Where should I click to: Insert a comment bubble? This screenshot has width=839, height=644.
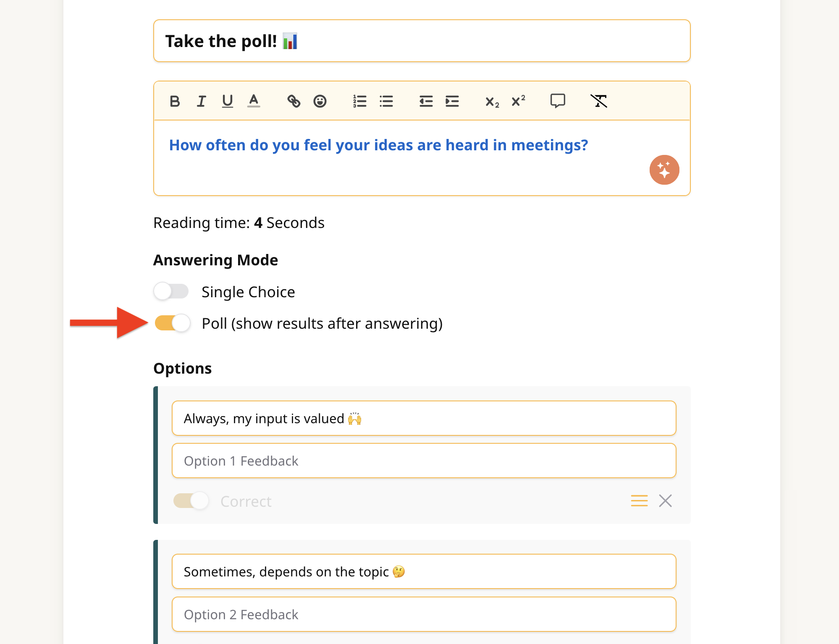point(558,101)
